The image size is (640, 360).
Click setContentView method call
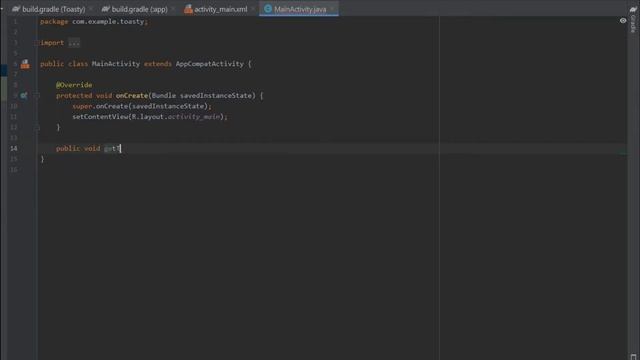[x=100, y=117]
